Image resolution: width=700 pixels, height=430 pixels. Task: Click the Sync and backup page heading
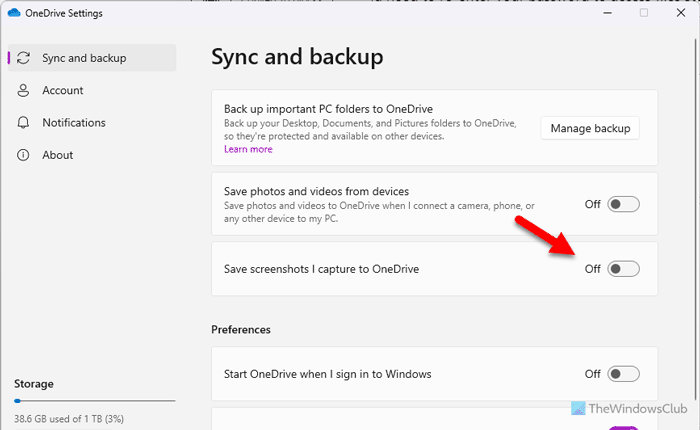(297, 57)
